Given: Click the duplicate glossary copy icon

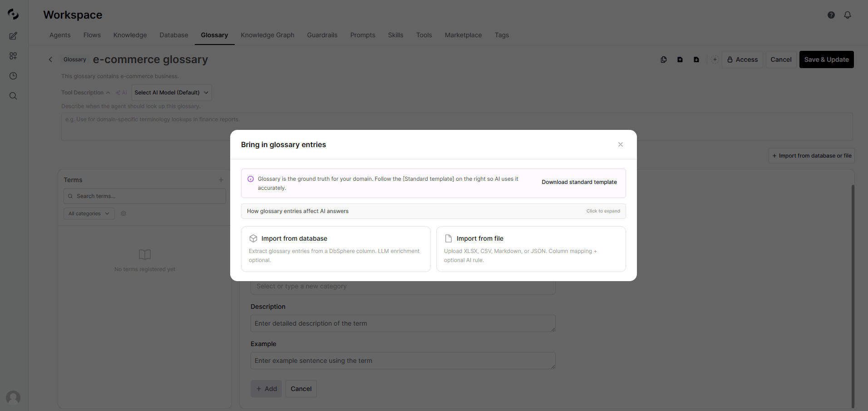Looking at the screenshot, I should (x=664, y=59).
